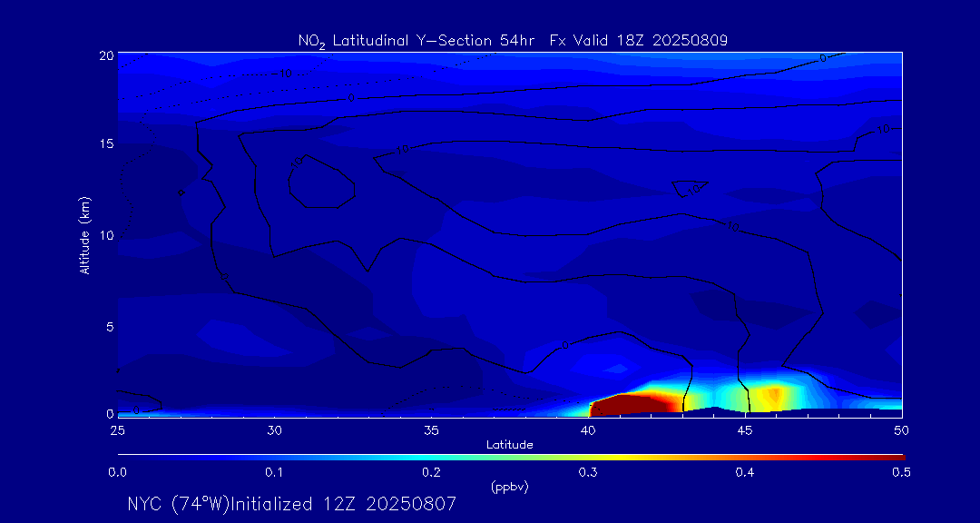Select the 20 km altitude tick label

point(104,55)
